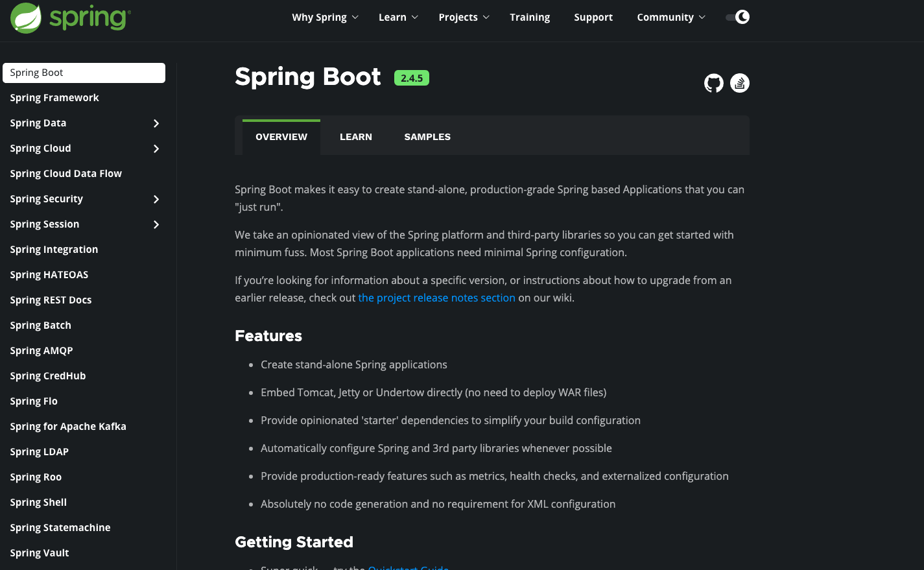This screenshot has height=570, width=924.
Task: Click 'Provide production-ready features' bullet
Action: (495, 476)
